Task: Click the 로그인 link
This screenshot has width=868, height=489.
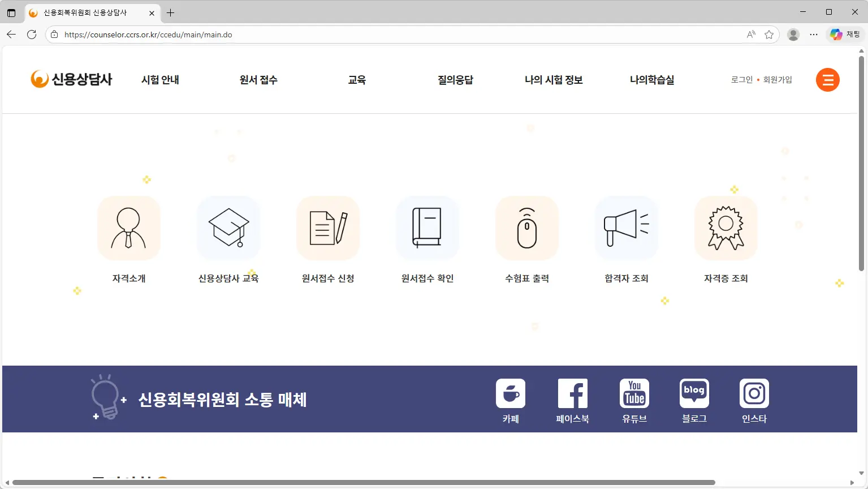Action: point(741,80)
